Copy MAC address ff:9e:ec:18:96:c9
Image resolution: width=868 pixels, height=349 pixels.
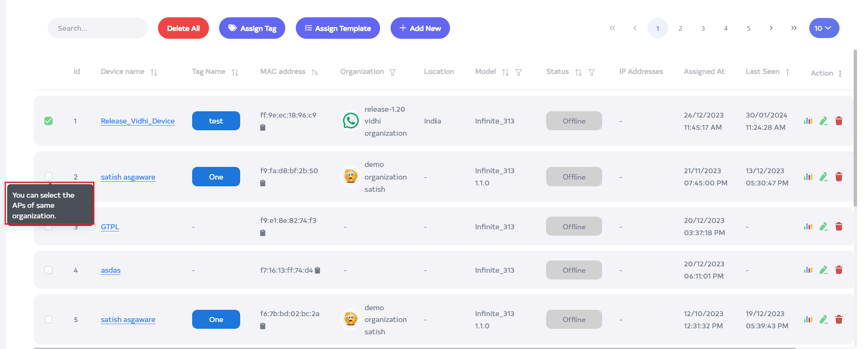263,127
